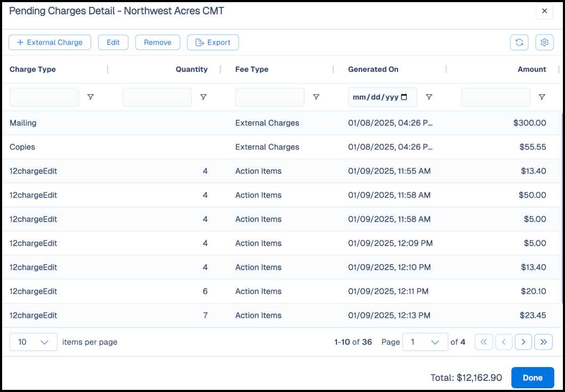The image size is (565, 392).
Task: Click the quantity 7 cell
Action: (x=205, y=315)
